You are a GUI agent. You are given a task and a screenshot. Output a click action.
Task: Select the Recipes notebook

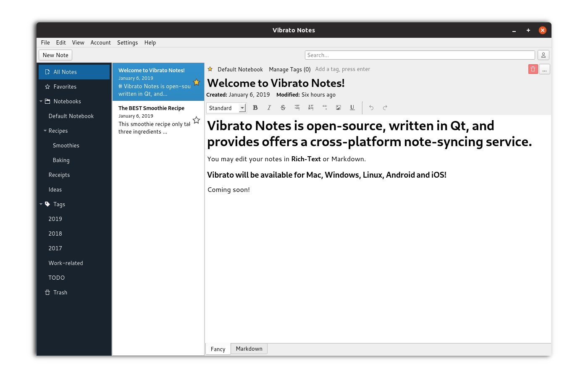coord(58,131)
